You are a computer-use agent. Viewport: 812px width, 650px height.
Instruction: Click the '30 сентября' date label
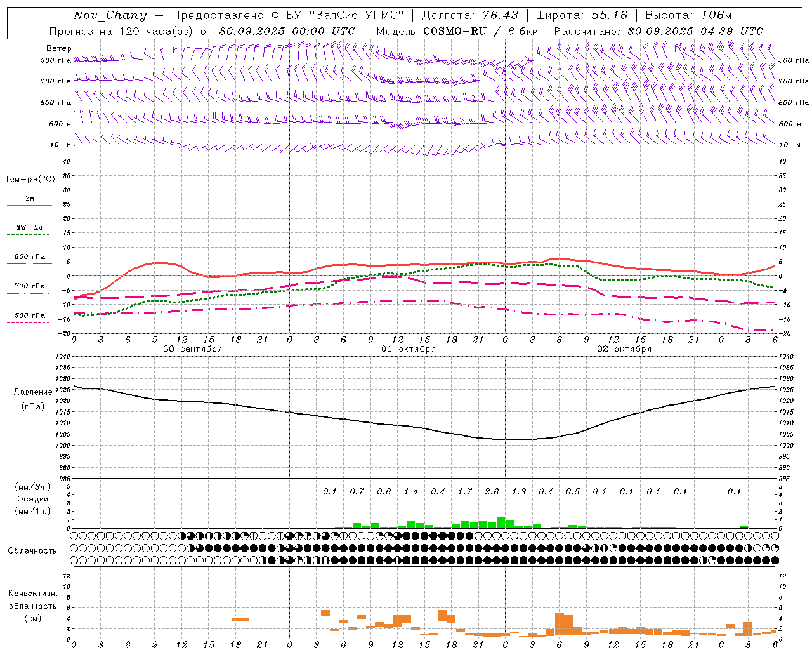(x=192, y=349)
